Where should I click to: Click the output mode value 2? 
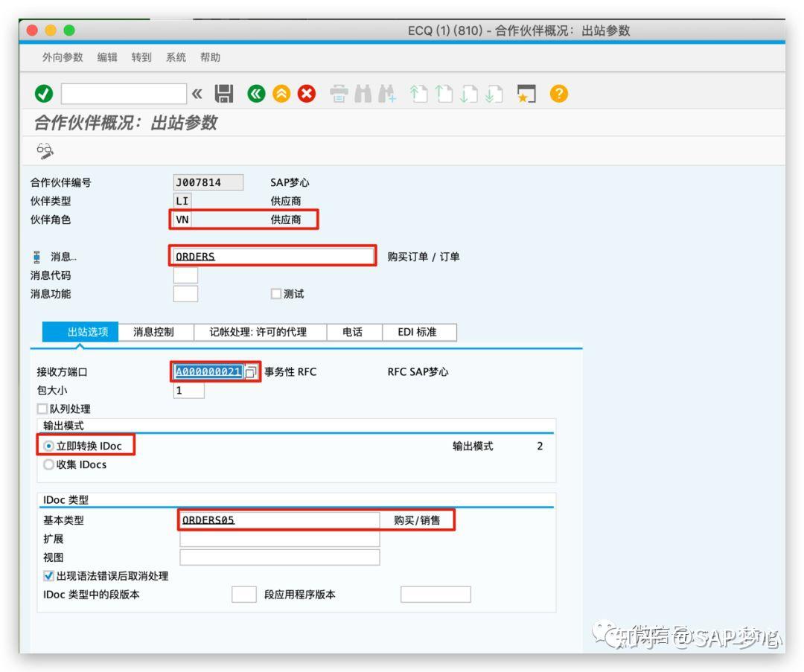click(x=540, y=446)
